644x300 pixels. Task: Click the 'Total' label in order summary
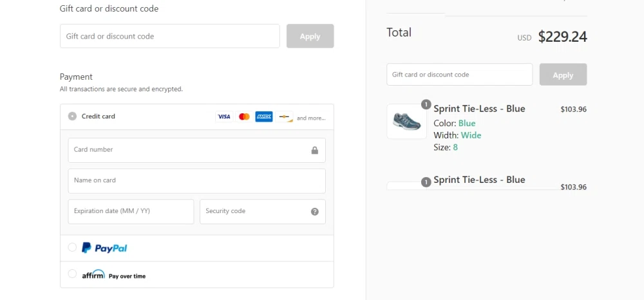399,32
